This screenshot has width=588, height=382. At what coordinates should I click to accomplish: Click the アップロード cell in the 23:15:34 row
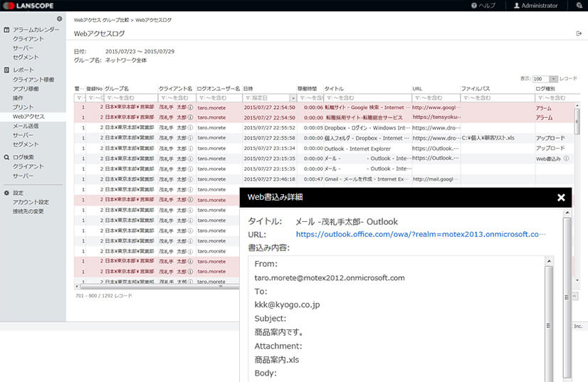550,149
